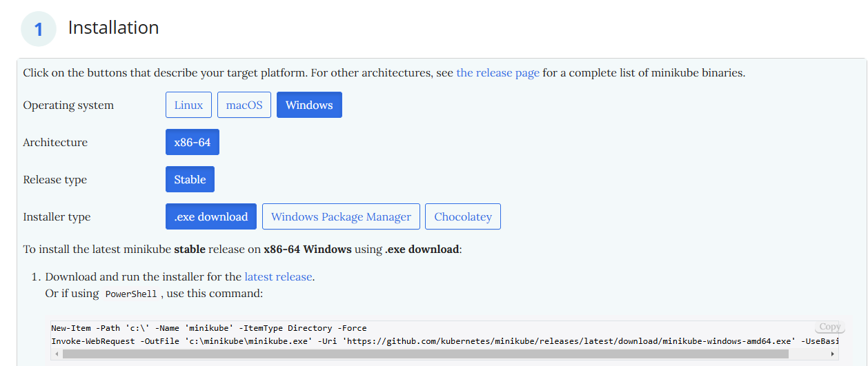Select the macOS operating system button
The image size is (868, 366).
(244, 105)
